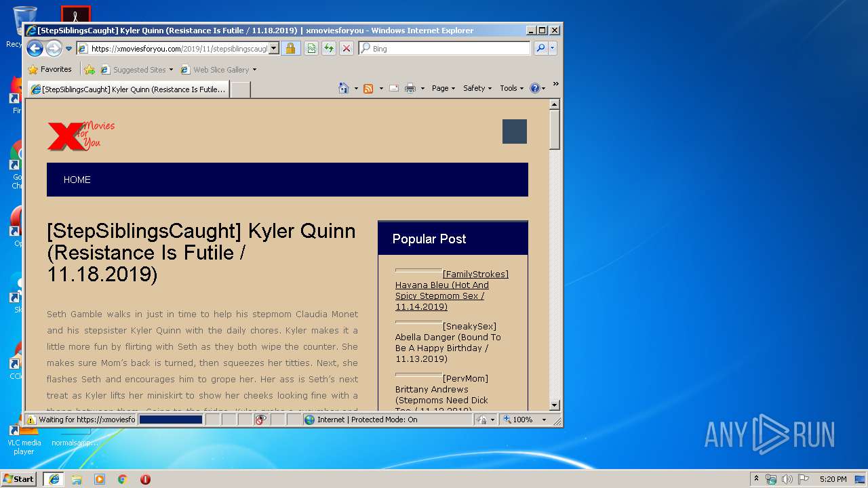Click the Popular Post sidebar heading
Image resolution: width=868 pixels, height=488 pixels.
[429, 239]
